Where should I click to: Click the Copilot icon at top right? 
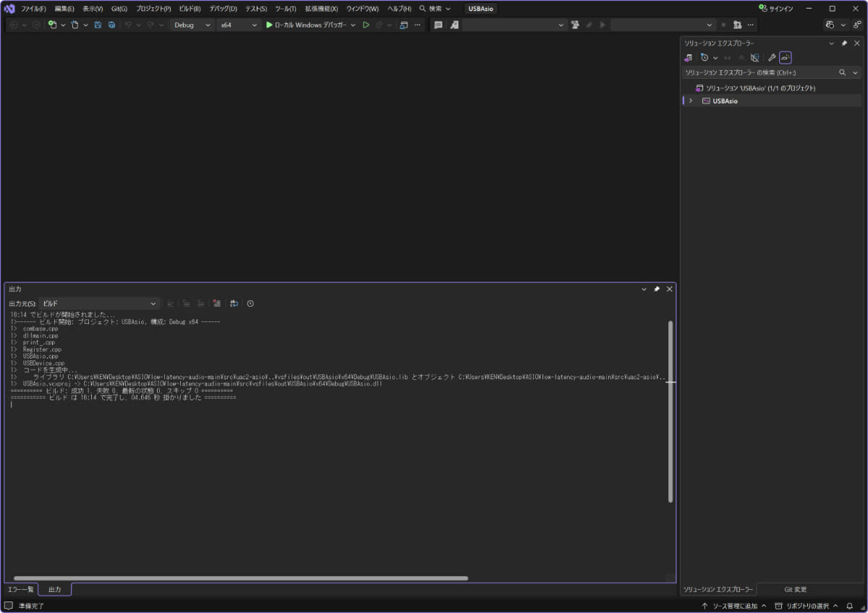click(830, 25)
